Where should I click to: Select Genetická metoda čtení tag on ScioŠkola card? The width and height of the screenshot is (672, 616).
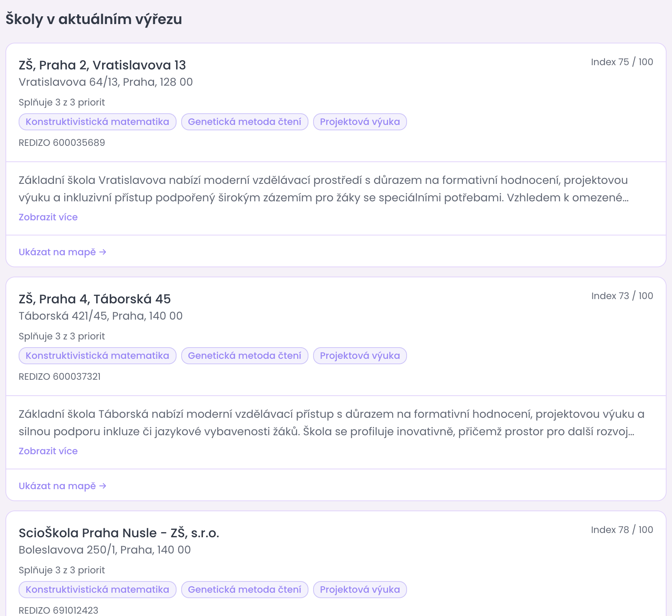245,590
